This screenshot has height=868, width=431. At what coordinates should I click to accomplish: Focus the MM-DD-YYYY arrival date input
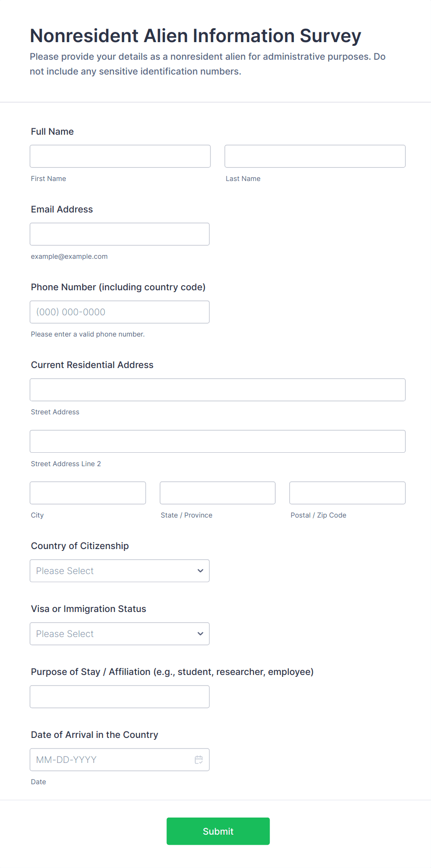[120, 760]
